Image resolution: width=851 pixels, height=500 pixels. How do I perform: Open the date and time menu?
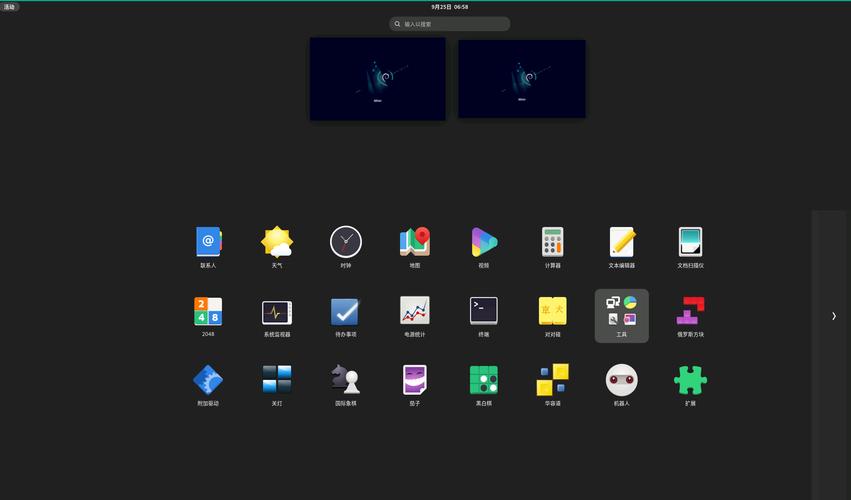[x=449, y=7]
